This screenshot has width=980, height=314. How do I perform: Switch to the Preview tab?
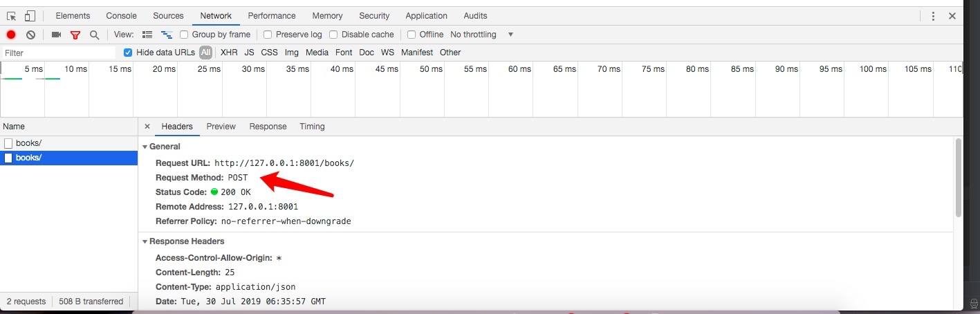221,127
